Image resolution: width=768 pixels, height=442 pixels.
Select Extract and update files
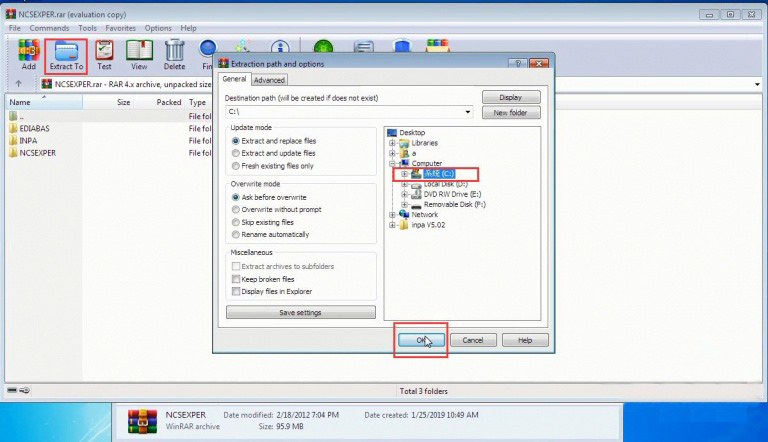coord(236,153)
